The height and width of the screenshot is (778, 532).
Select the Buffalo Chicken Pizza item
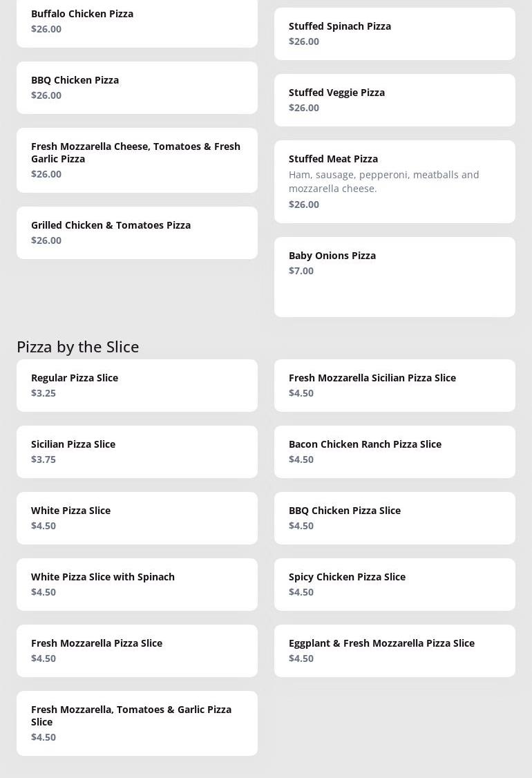tap(137, 21)
